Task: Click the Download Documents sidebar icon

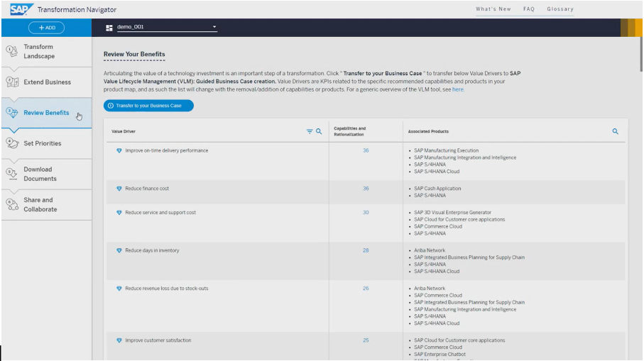Action: pos(11,174)
